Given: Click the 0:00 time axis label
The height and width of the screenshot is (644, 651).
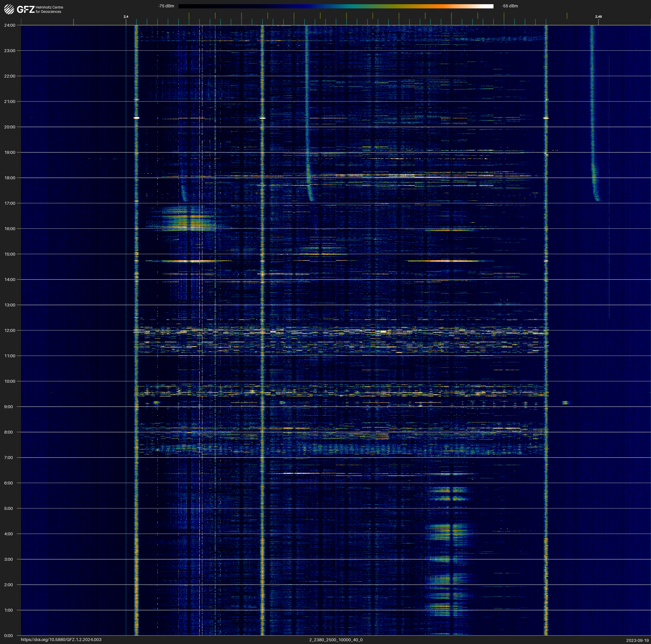Looking at the screenshot, I should click(9, 636).
